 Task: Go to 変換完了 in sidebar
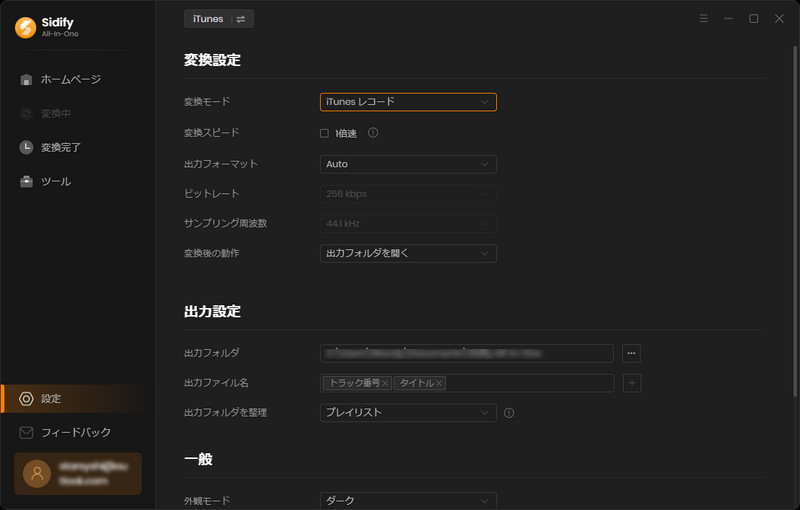coord(78,147)
